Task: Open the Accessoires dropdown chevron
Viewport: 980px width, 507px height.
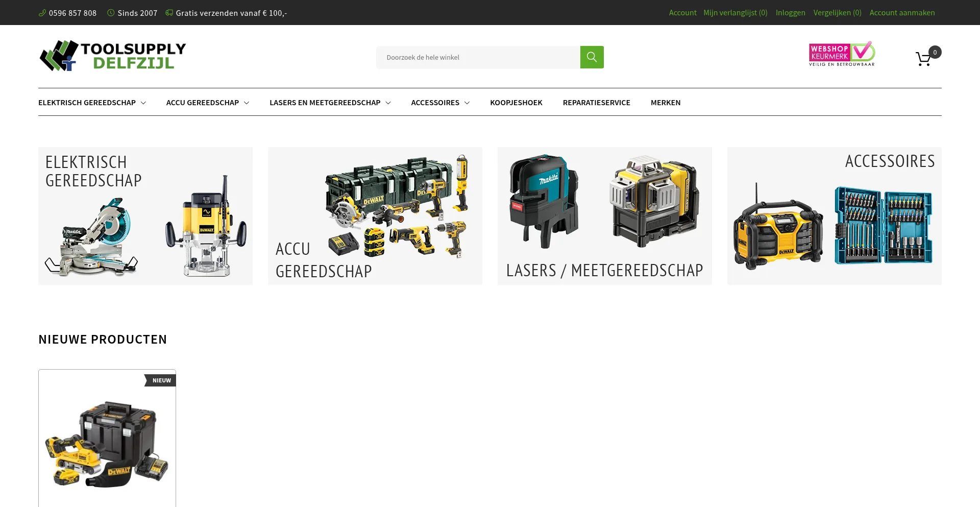Action: tap(467, 103)
